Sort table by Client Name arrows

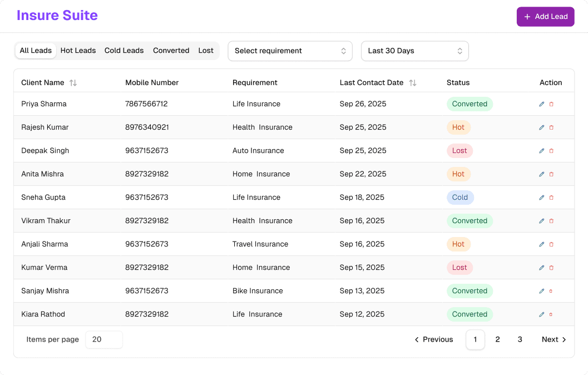pyautogui.click(x=73, y=82)
